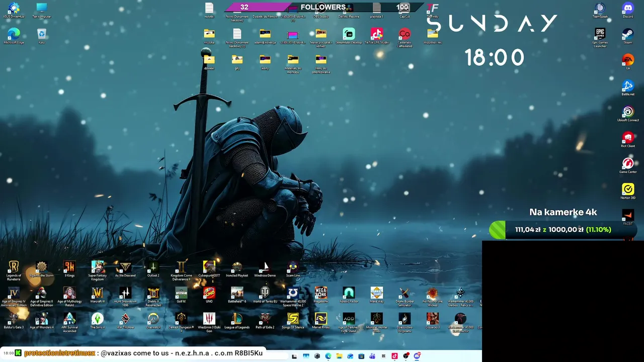The height and width of the screenshot is (362, 644).
Task: Select the Cyberpunk 2077 shortcut
Action: [x=209, y=269]
